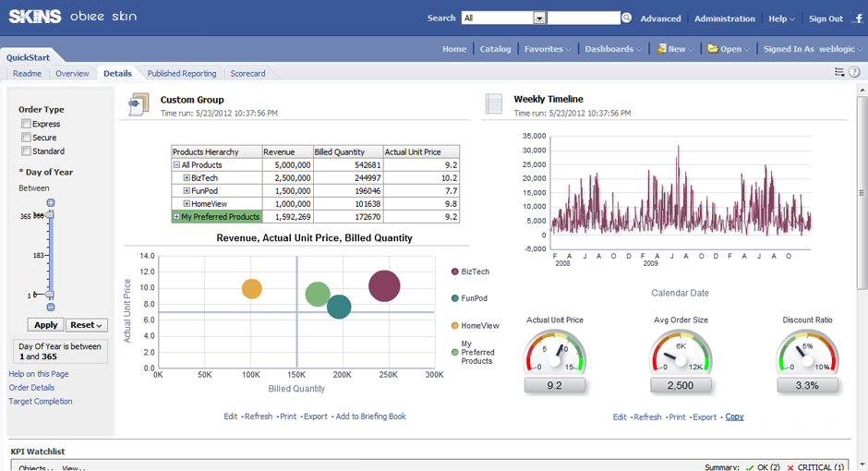Viewport: 868px width, 471px height.
Task: Click the CRITICAL red X icon
Action: point(790,467)
